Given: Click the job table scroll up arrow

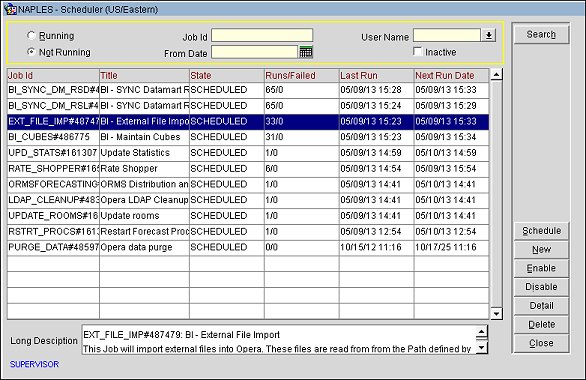Looking at the screenshot, I should click(496, 75).
